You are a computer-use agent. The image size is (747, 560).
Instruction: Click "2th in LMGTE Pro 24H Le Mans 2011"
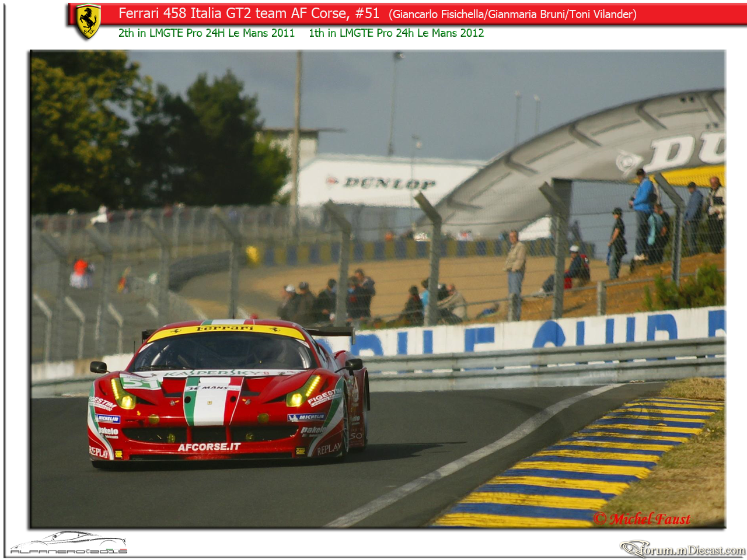coord(207,33)
